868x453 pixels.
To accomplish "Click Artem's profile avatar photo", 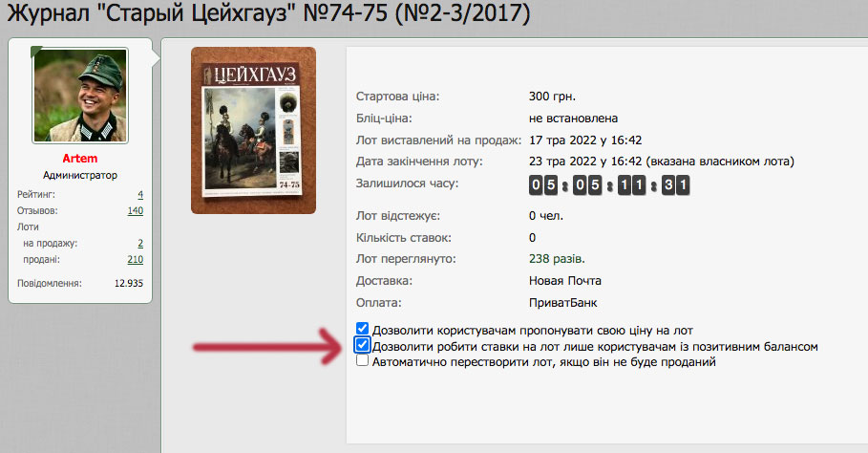I will pos(80,96).
